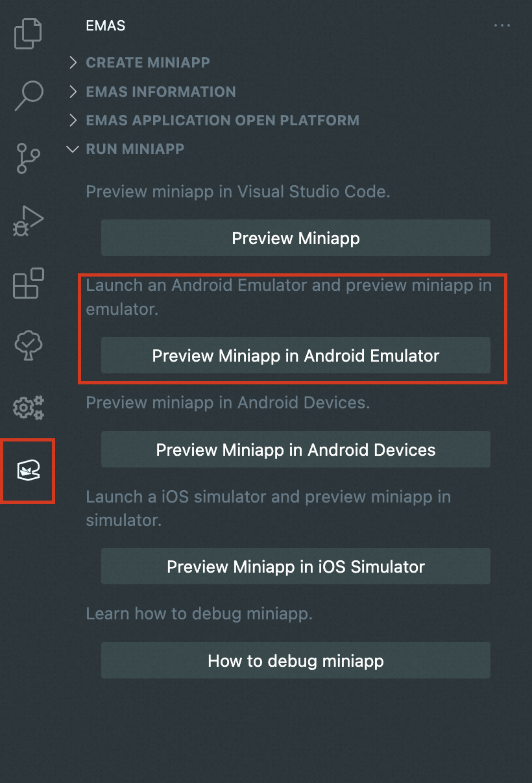
Task: Open the Explorer files icon
Action: coord(28,33)
